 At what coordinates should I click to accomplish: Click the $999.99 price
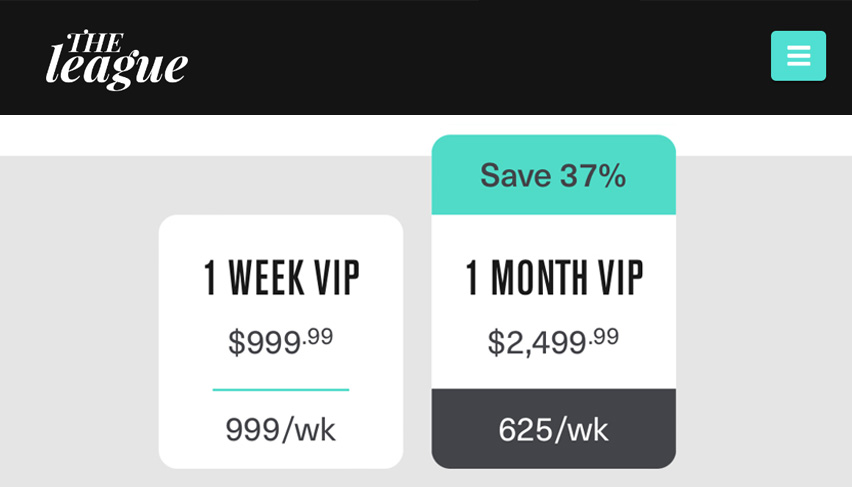tap(280, 341)
